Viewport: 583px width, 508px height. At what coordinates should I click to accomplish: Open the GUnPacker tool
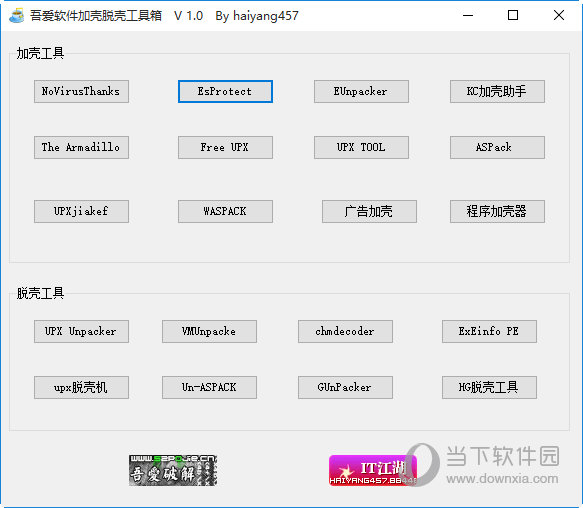point(345,388)
